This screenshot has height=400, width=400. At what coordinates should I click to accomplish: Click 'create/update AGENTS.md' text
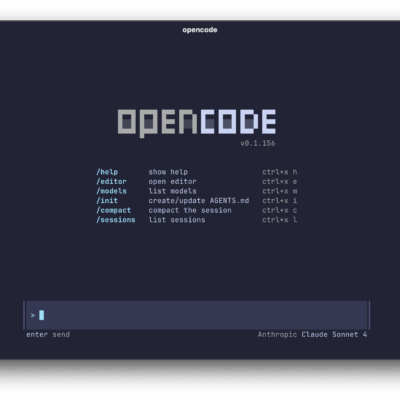199,201
